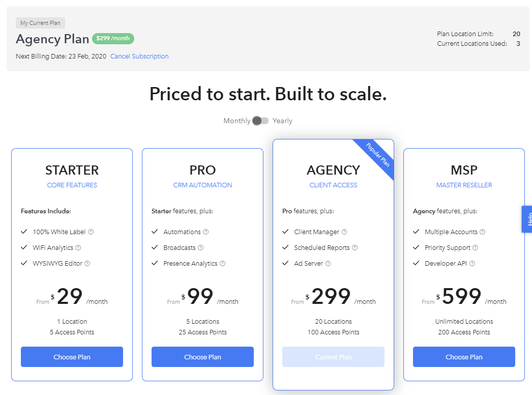Click help icon beside Client Manager
The image size is (532, 395).
click(x=344, y=232)
